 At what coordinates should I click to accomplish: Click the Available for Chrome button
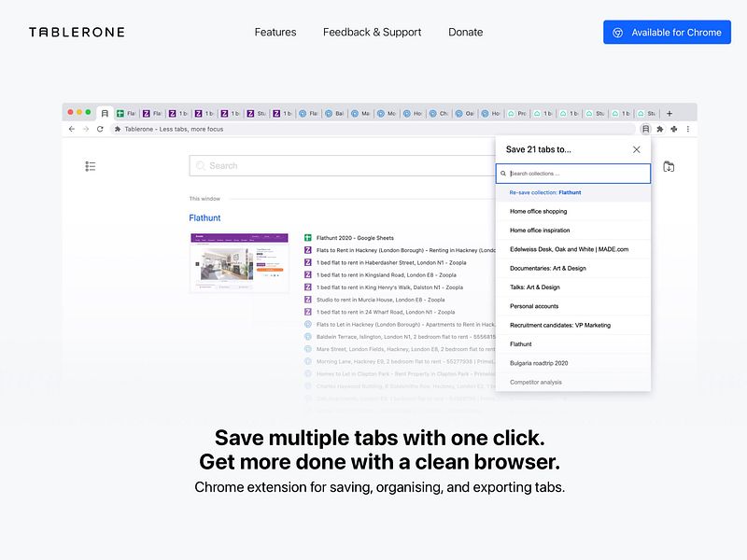click(667, 32)
